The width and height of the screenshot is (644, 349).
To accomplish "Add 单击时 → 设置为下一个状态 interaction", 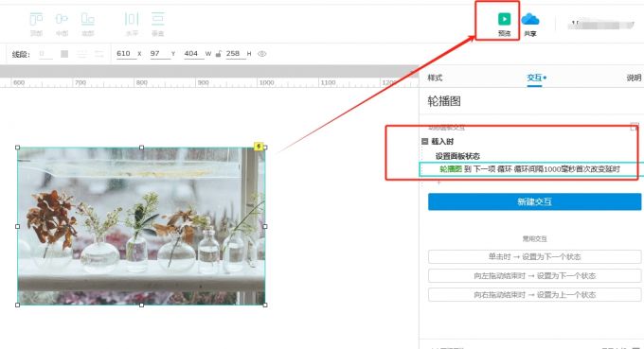I will tap(534, 256).
